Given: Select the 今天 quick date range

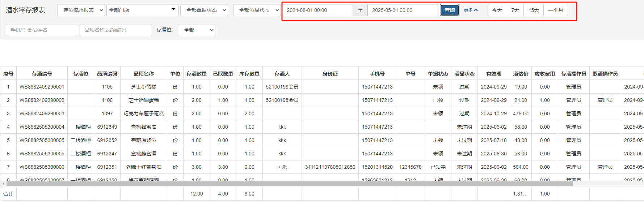Looking at the screenshot, I should (497, 10).
